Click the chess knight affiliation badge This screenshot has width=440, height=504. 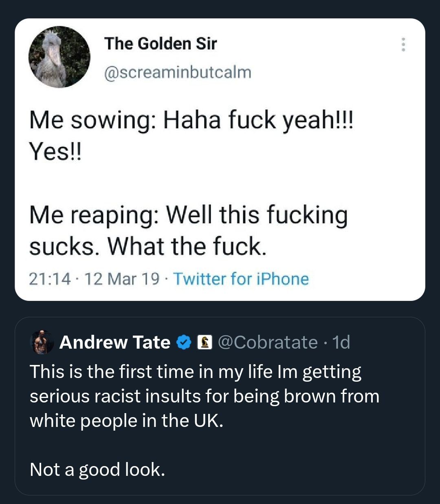(x=205, y=343)
